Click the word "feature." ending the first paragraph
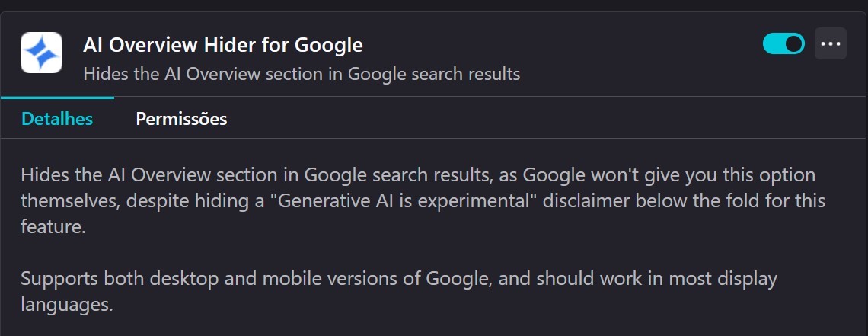Screen dimensions: 868x336 (x=53, y=227)
